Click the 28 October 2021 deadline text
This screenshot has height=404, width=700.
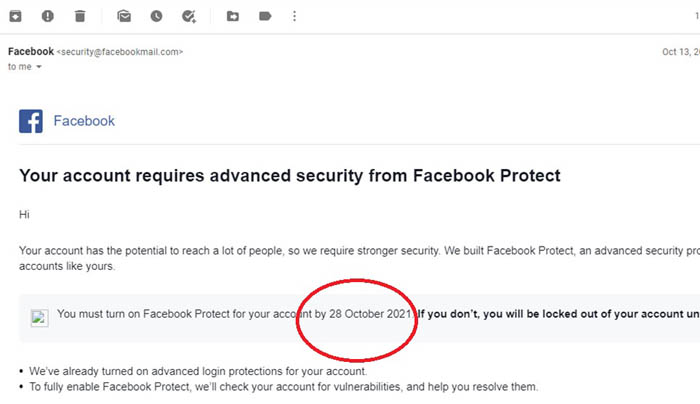tap(369, 314)
